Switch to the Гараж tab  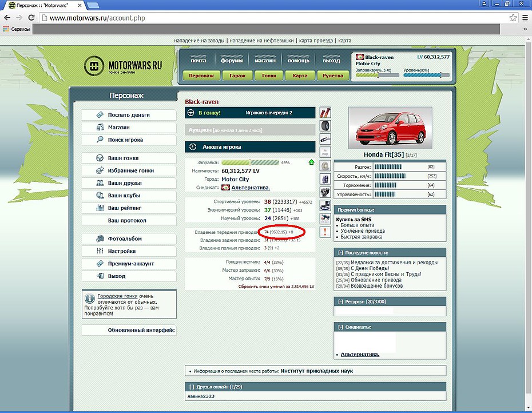[x=237, y=76]
